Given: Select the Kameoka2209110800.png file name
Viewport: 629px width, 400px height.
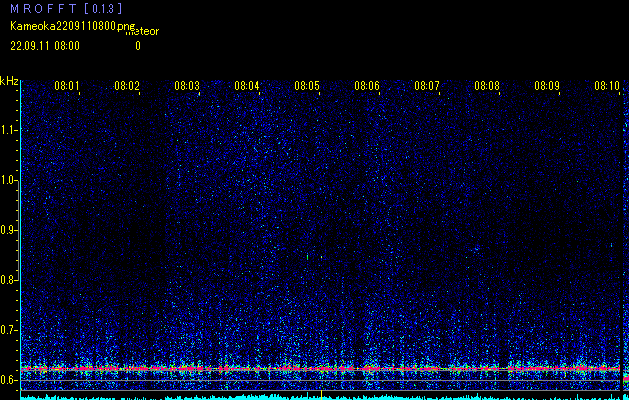Looking at the screenshot, I should click(x=73, y=26).
